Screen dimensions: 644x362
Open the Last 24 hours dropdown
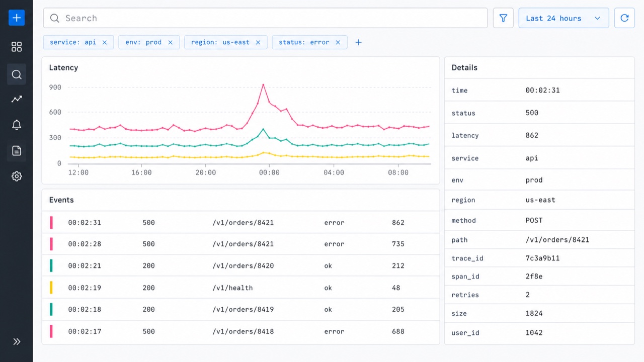click(x=563, y=18)
